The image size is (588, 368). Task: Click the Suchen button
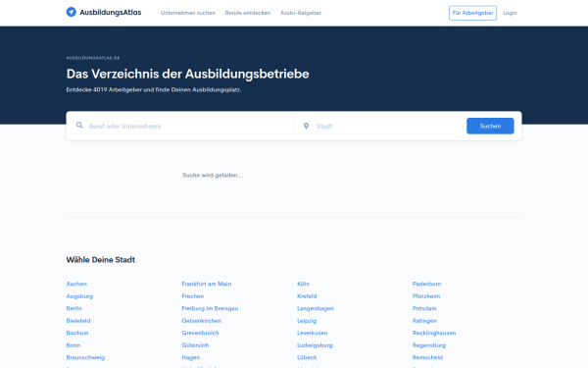click(x=490, y=126)
